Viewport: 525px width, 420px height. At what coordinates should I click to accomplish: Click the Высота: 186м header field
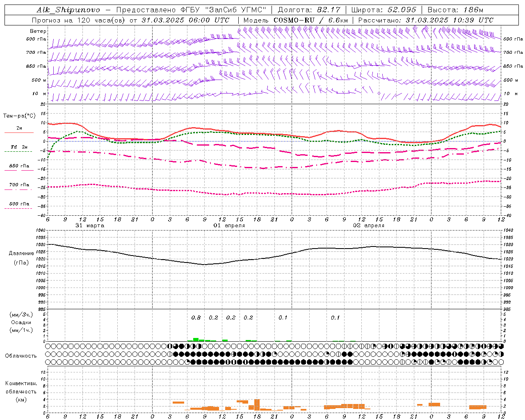point(455,10)
